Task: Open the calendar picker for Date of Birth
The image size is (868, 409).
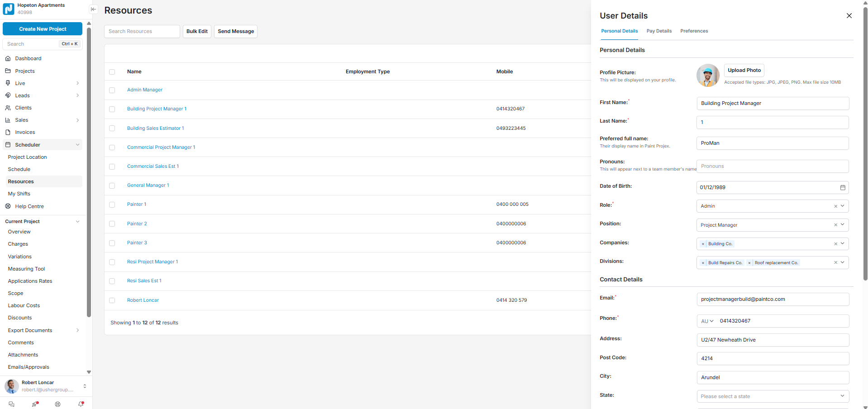Action: [843, 187]
